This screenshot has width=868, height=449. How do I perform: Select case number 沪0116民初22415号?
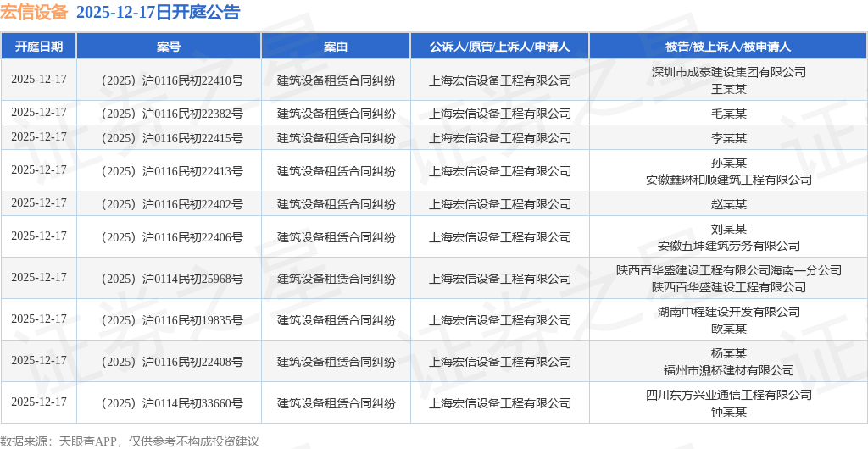[192, 138]
